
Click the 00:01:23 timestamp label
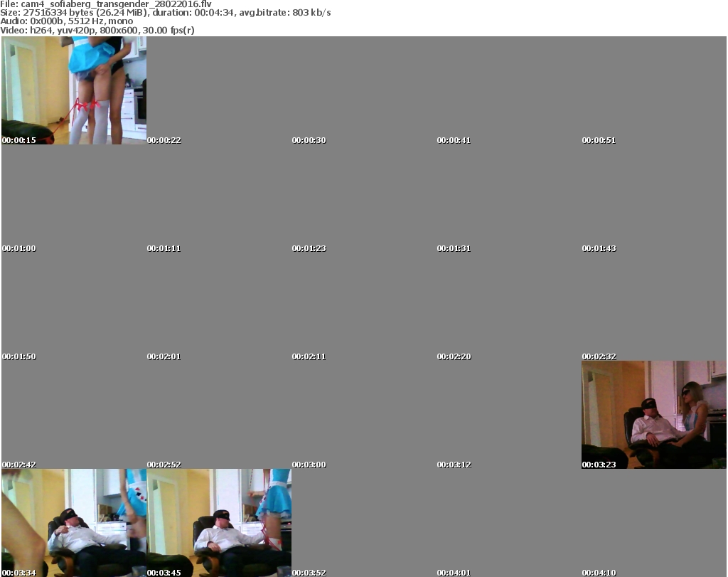tap(309, 248)
